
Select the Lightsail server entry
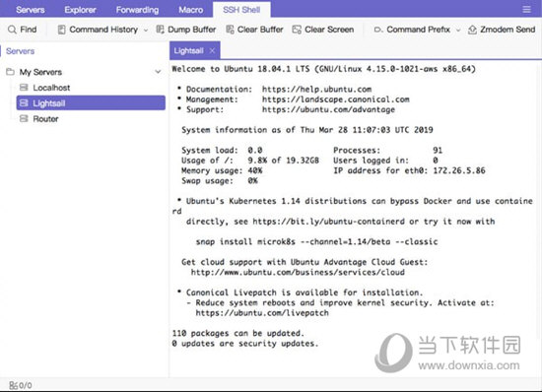click(x=91, y=102)
